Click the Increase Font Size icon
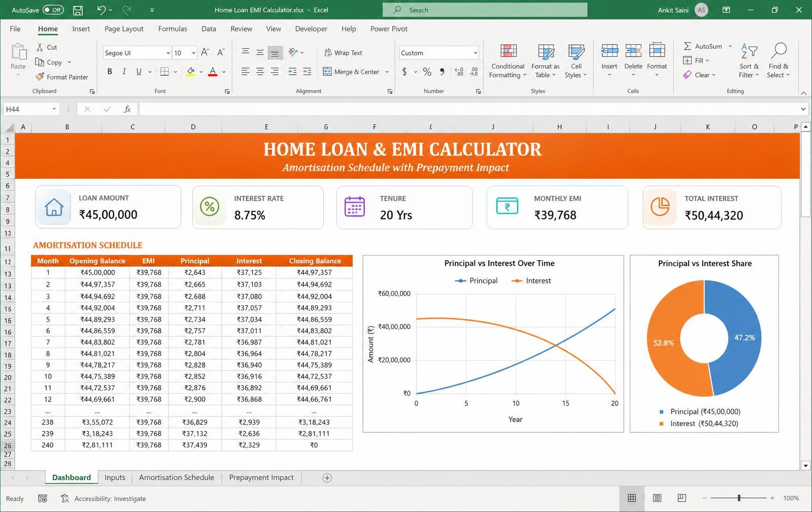The width and height of the screenshot is (812, 512). point(205,52)
